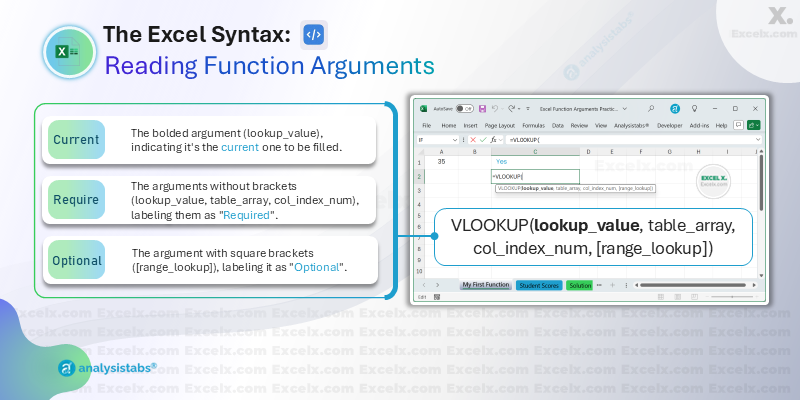Click the Redo arrow icon
The image size is (800, 400).
(512, 109)
